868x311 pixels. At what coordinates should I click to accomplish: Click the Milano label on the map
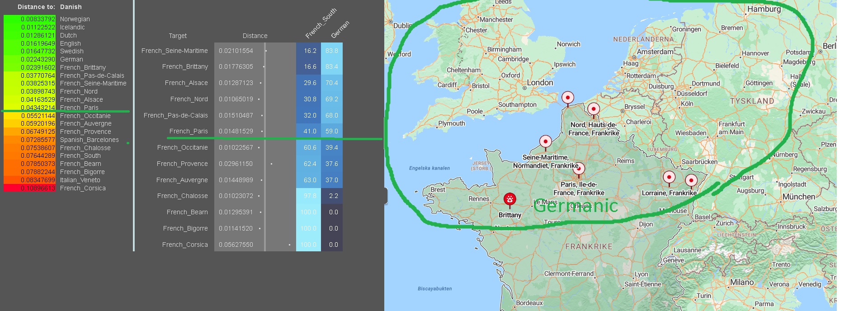click(742, 282)
